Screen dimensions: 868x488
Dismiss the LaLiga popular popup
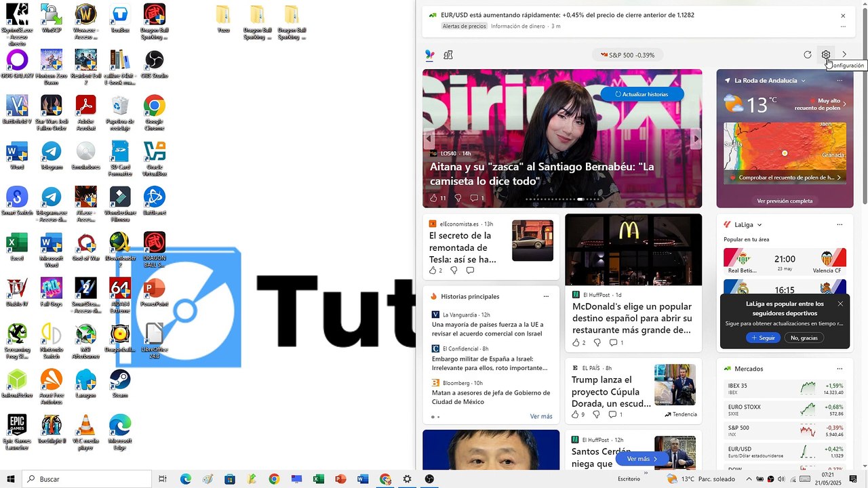coord(840,304)
